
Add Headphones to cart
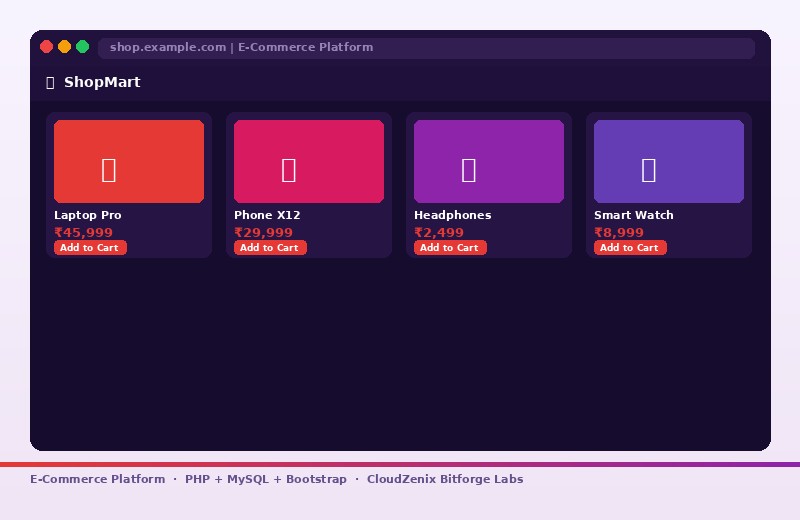click(x=451, y=247)
